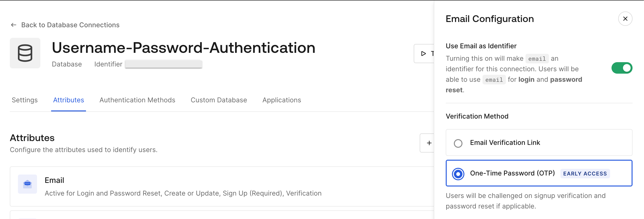The image size is (644, 219).
Task: Navigate Back to Database Connections
Action: 70,25
